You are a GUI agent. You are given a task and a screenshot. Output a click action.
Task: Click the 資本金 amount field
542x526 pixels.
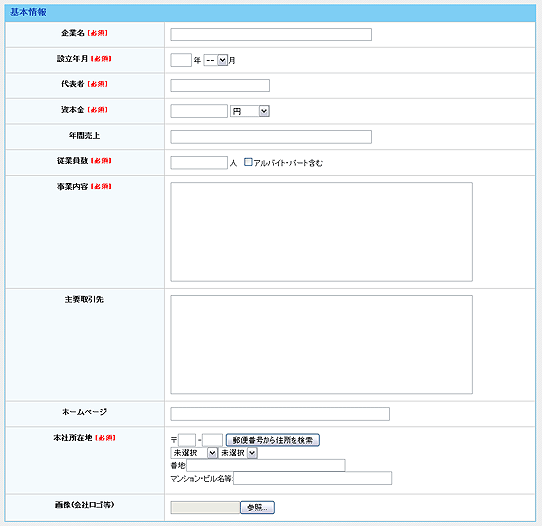(x=199, y=111)
